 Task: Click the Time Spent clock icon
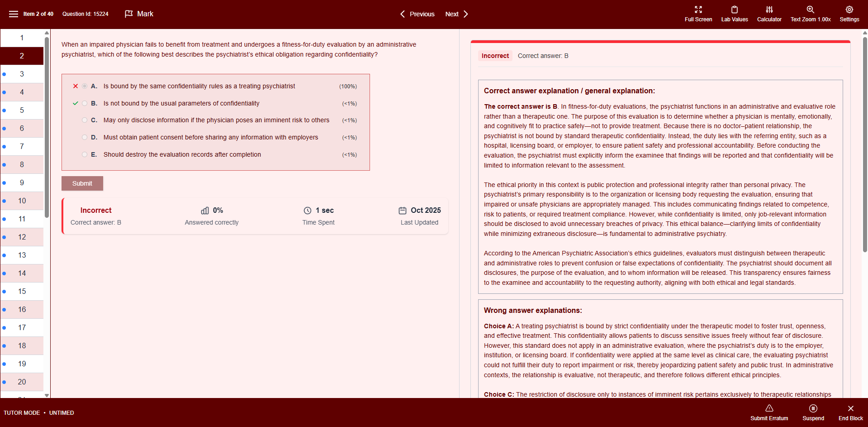coord(308,211)
